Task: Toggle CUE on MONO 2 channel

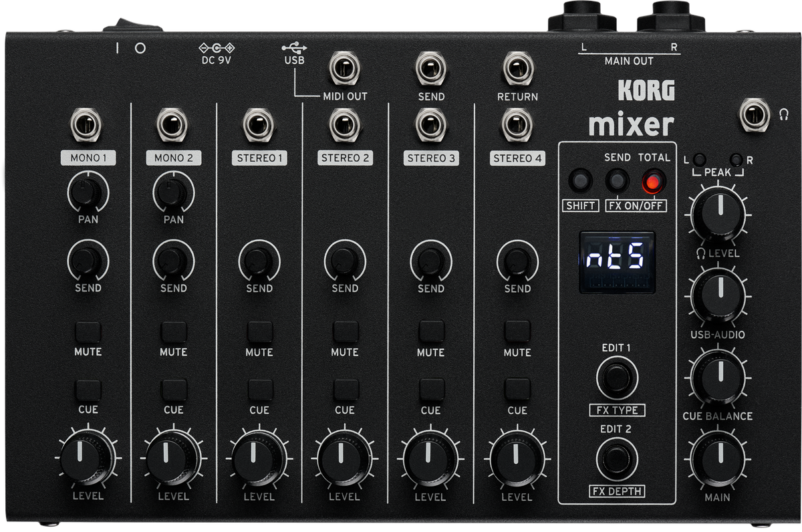Action: pos(174,390)
